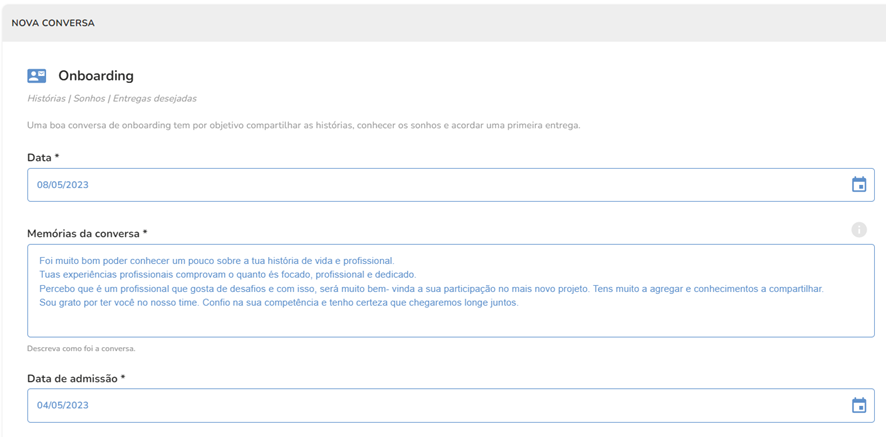Click the onboarding description paragraph
Image resolution: width=886 pixels, height=437 pixels.
pos(303,125)
